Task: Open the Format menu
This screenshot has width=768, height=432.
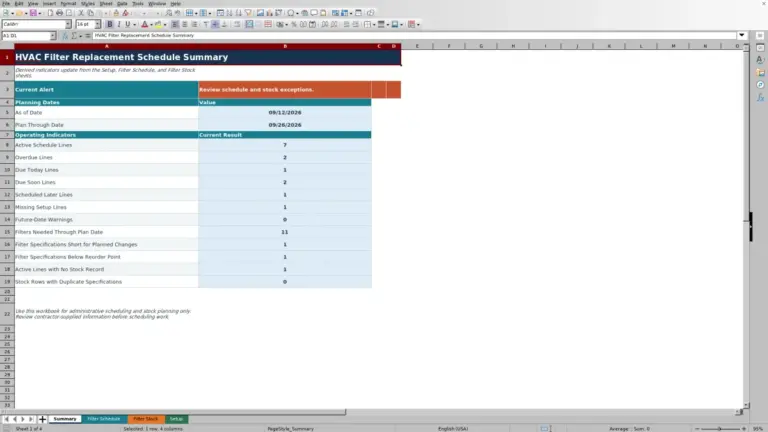Action: [68, 3]
